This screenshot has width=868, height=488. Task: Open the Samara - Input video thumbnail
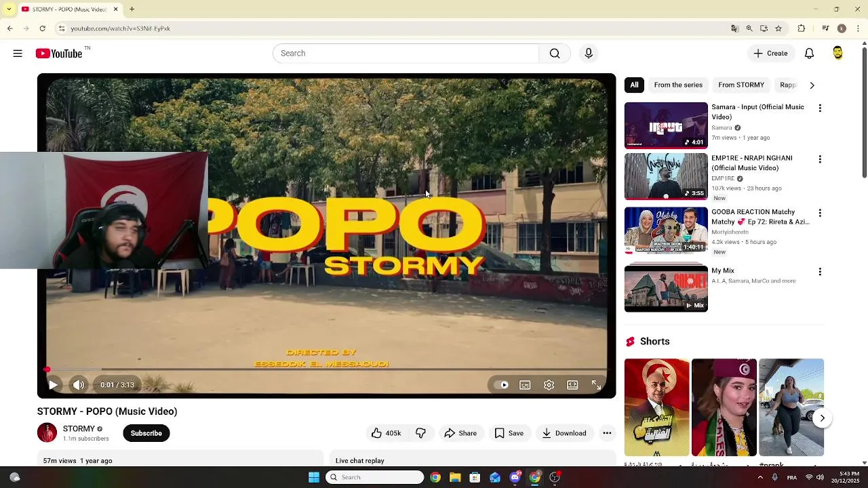666,125
